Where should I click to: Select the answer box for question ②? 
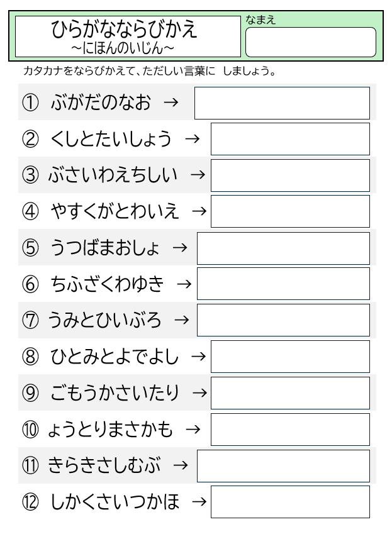[x=290, y=139]
